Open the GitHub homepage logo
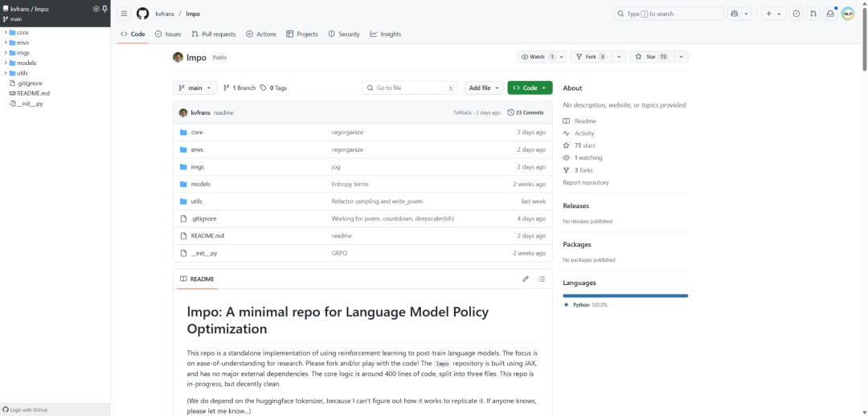Viewport: 868px width, 416px height. click(142, 14)
